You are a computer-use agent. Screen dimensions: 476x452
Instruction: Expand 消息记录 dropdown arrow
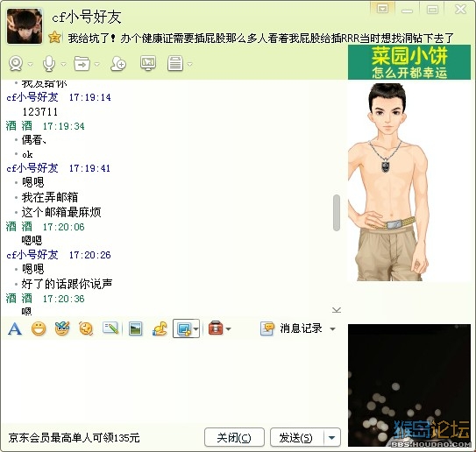[332, 329]
